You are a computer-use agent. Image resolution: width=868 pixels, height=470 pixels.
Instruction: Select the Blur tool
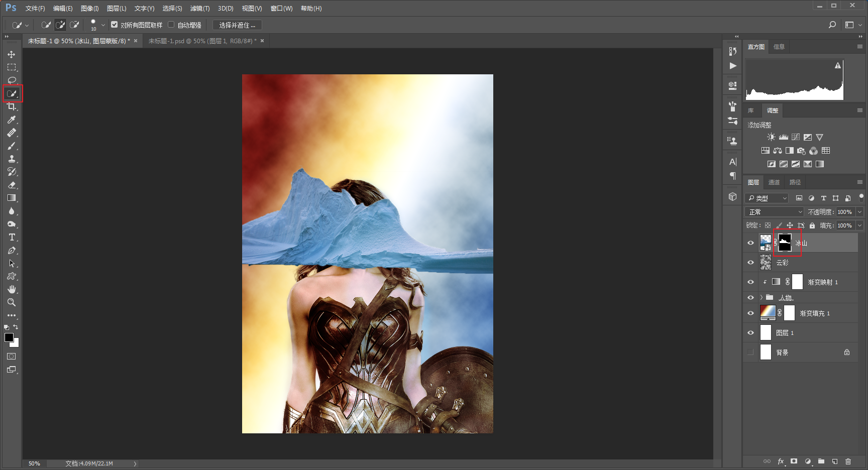(12, 211)
